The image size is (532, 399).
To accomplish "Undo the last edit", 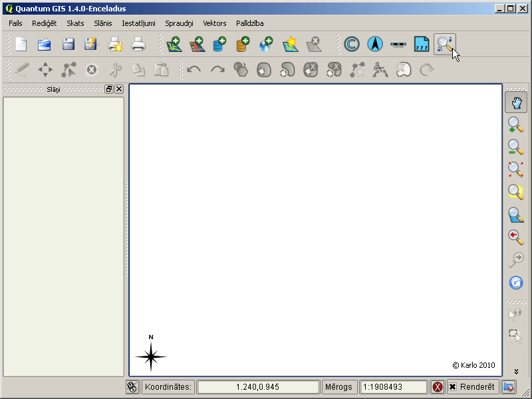I will click(194, 70).
